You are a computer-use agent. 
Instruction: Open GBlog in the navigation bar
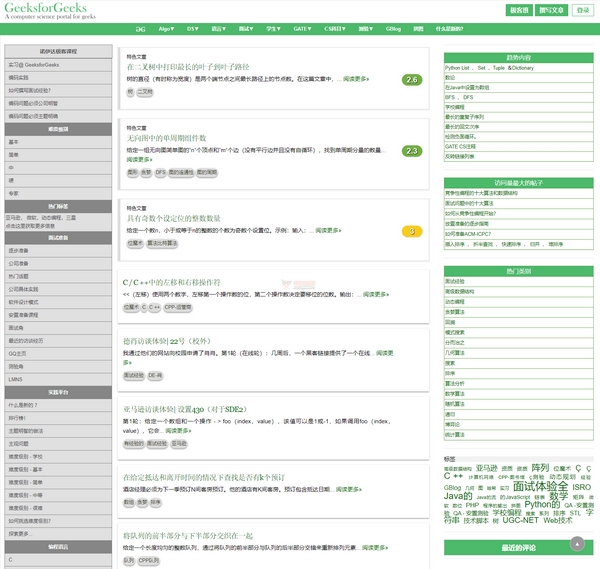393,29
